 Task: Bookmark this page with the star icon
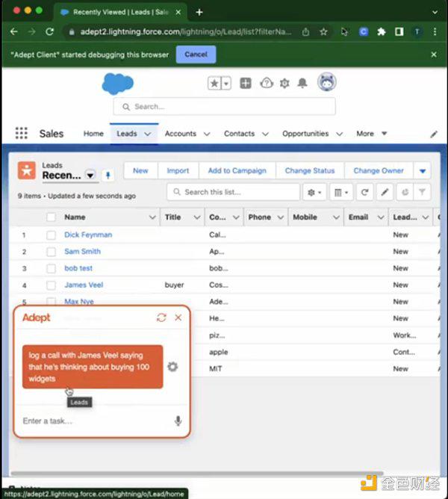(323, 31)
